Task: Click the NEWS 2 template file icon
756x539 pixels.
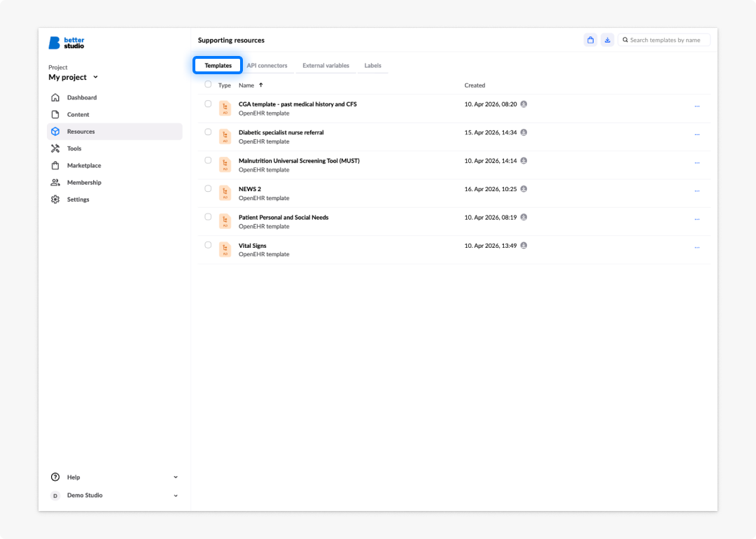Action: tap(225, 193)
